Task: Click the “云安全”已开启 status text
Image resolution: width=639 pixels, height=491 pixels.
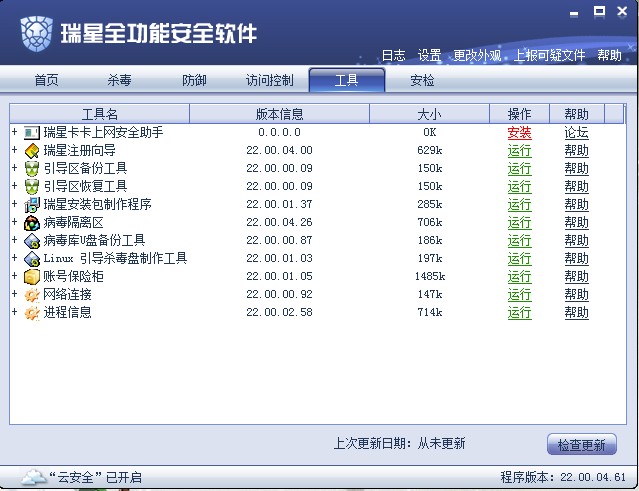Action: click(x=95, y=477)
